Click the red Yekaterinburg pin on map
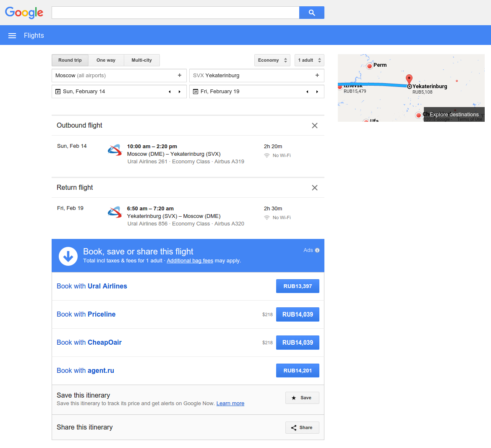491x448 pixels. pyautogui.click(x=409, y=79)
